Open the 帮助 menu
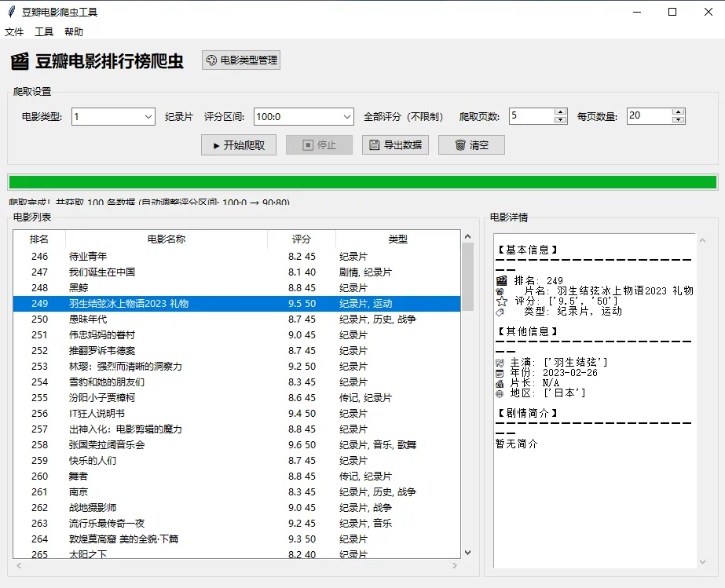Viewport: 725px width, 588px height. coord(74,32)
